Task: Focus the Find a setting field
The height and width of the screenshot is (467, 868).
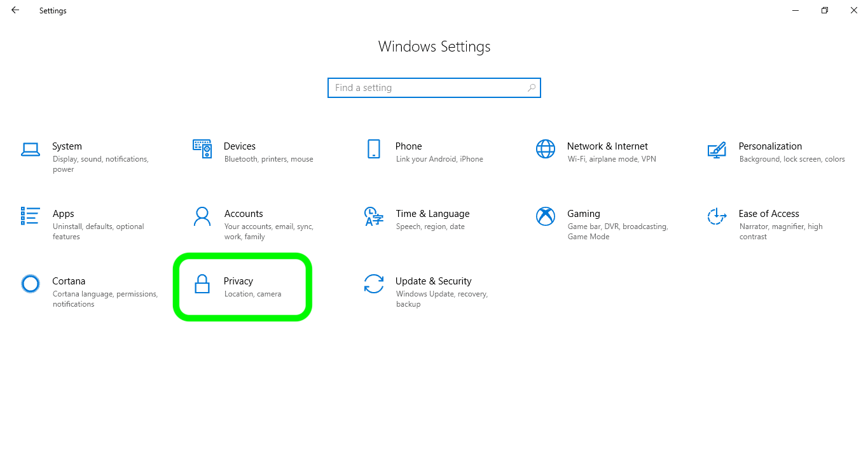Action: coord(434,88)
